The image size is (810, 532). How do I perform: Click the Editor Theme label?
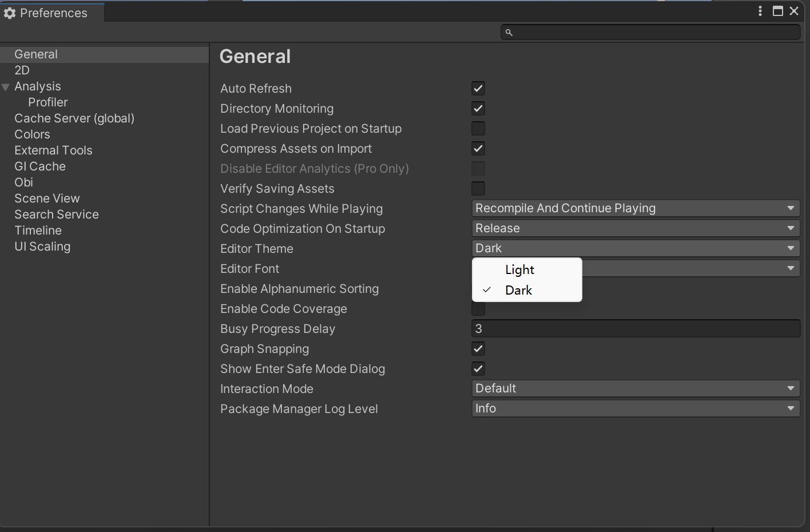click(x=257, y=249)
